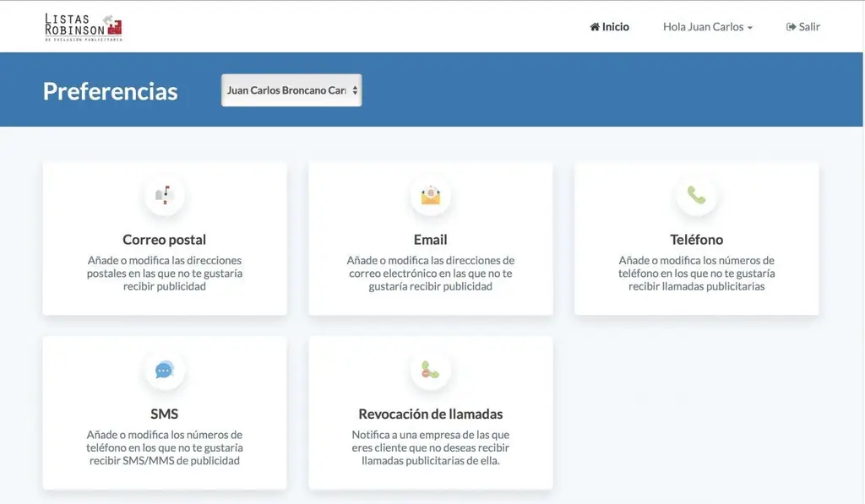Open the Juan Carlos Broncano user selector
Viewport: 865px width, 504px height.
291,89
